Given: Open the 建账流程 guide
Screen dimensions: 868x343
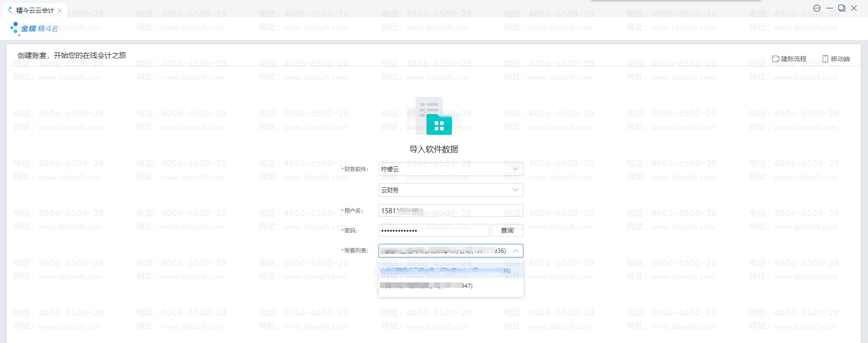Looking at the screenshot, I should click(x=789, y=59).
